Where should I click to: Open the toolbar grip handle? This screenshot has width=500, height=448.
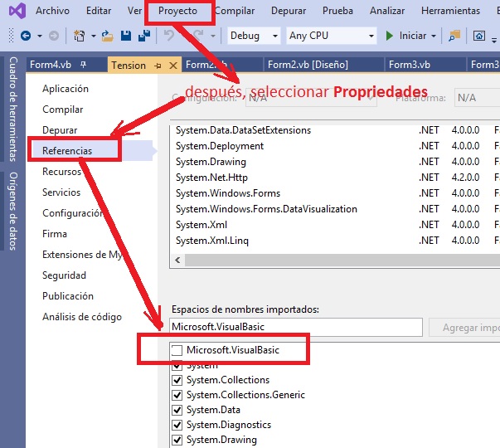(x=11, y=36)
